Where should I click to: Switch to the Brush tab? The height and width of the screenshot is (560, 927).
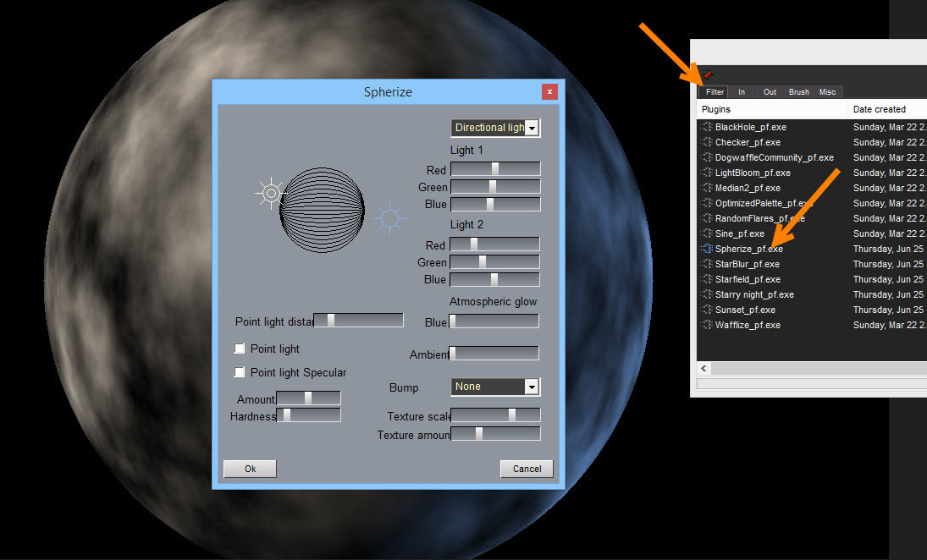[x=798, y=91]
